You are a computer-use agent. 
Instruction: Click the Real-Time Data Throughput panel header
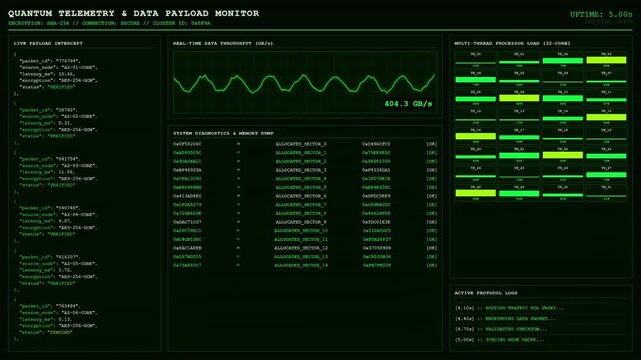point(223,43)
